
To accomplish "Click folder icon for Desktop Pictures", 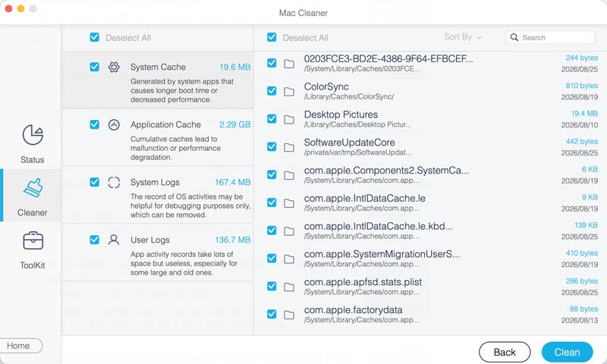I will [x=289, y=120].
